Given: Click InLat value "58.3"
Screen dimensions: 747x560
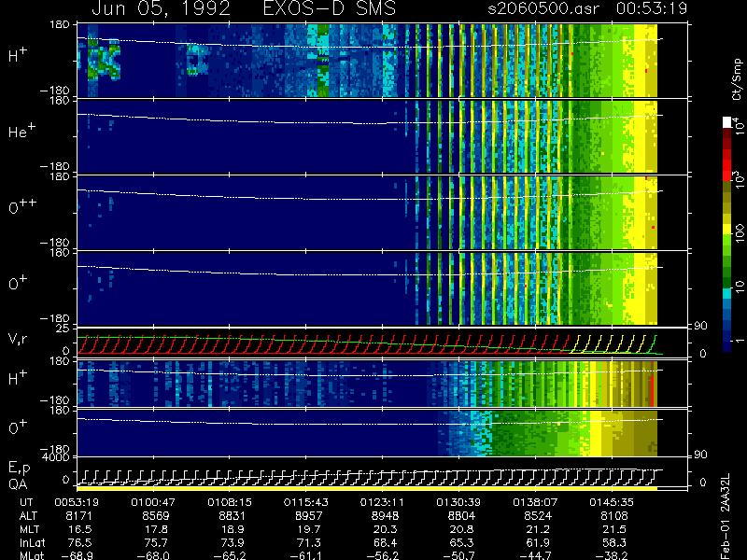Looking at the screenshot, I should 614,542.
